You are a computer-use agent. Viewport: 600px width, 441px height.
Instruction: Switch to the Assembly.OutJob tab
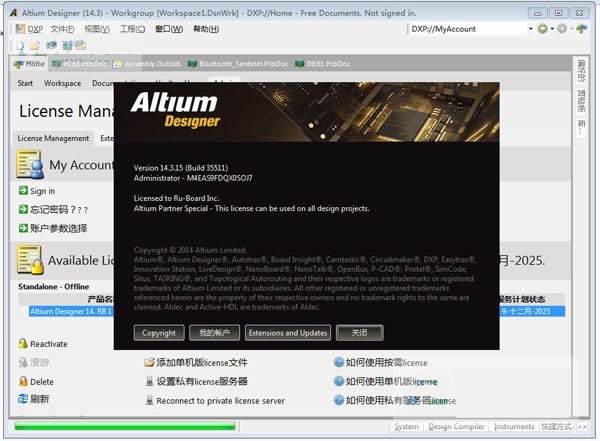[x=147, y=64]
